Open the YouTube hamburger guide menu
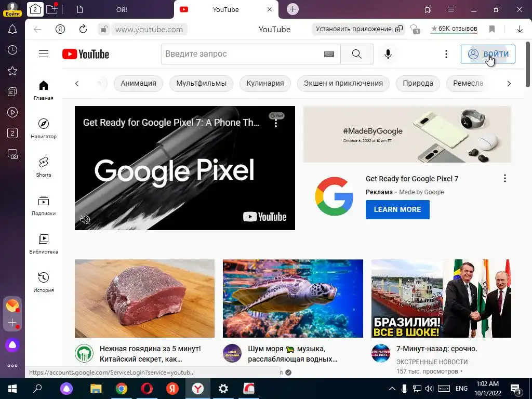 click(44, 54)
